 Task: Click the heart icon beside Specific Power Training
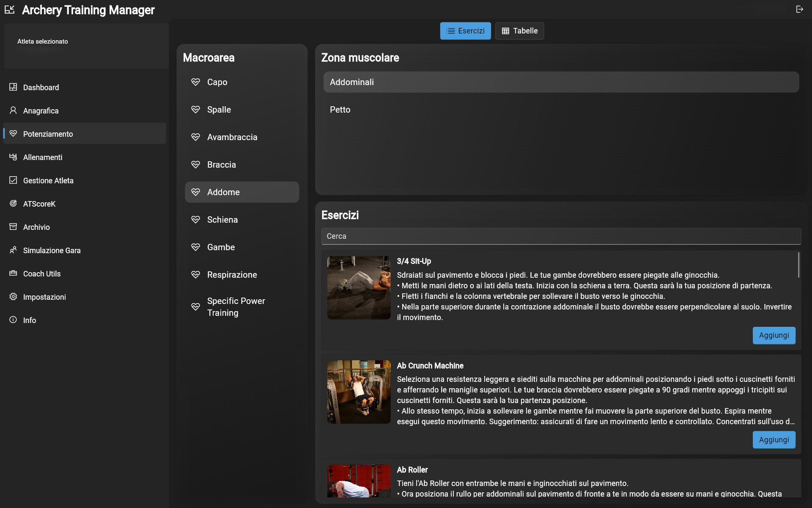point(195,306)
